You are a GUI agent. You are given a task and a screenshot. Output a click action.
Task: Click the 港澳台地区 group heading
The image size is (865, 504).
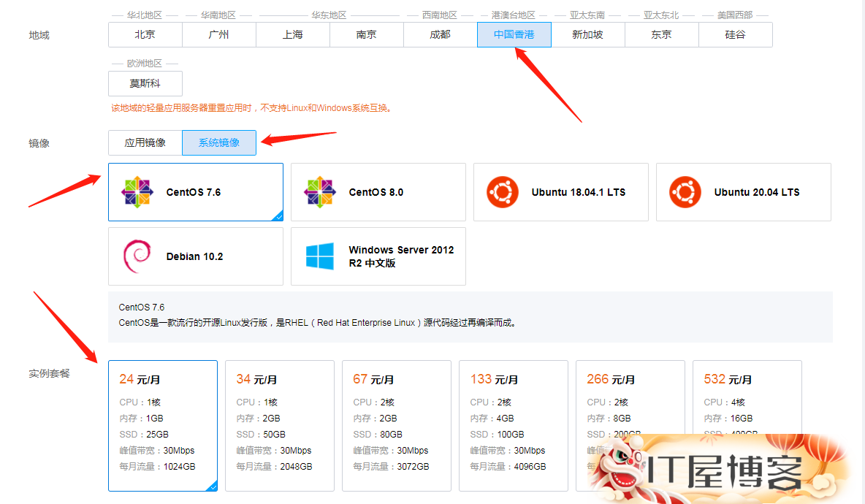(514, 15)
